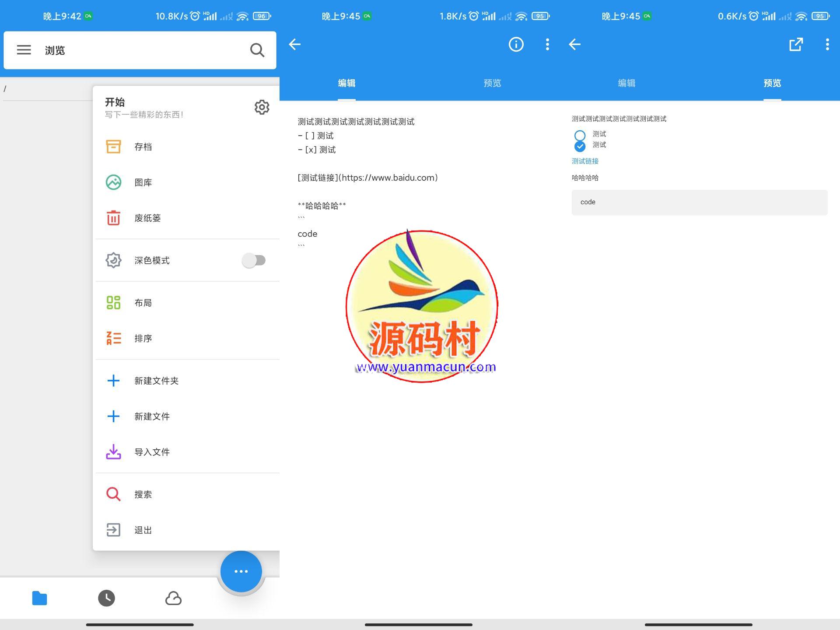840x630 pixels.
Task: Open the hamburger navigation menu
Action: pos(24,50)
